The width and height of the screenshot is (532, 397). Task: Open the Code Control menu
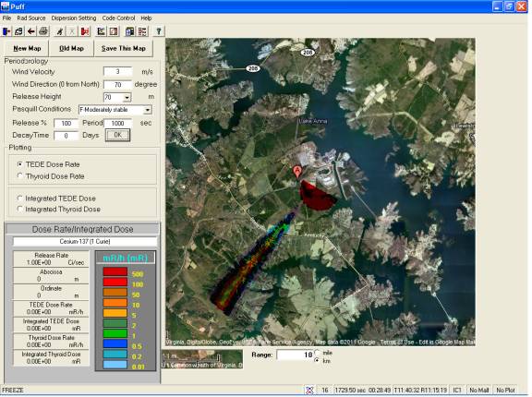tap(118, 18)
